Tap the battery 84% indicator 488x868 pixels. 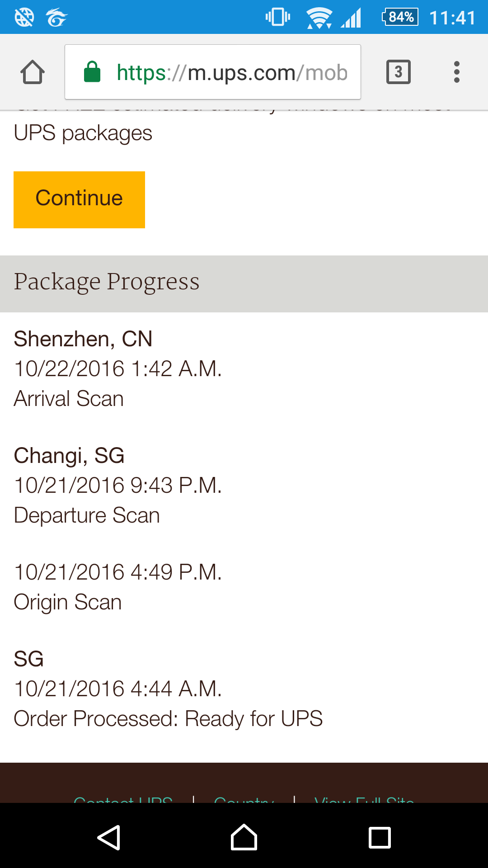[x=400, y=17]
